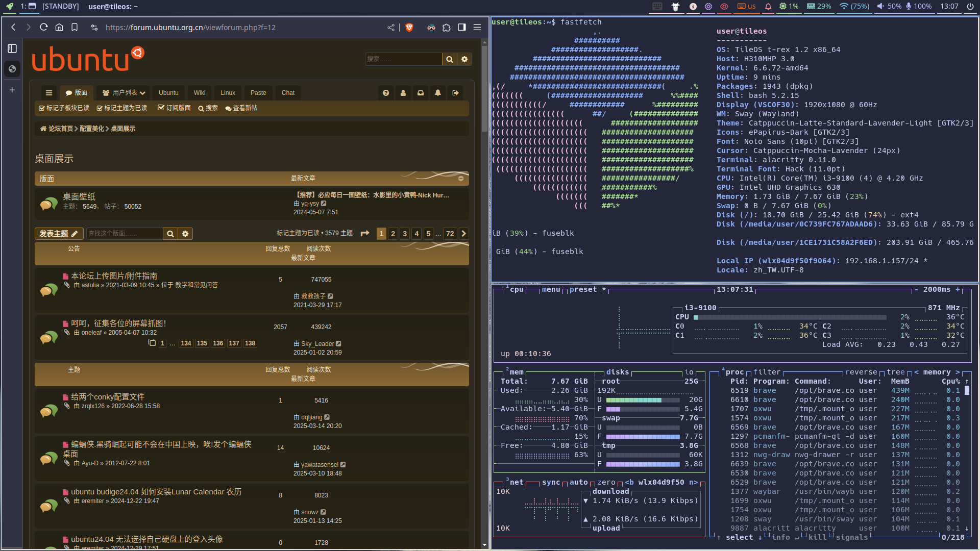Reload the forum page
This screenshot has height=551, width=980.
44,28
